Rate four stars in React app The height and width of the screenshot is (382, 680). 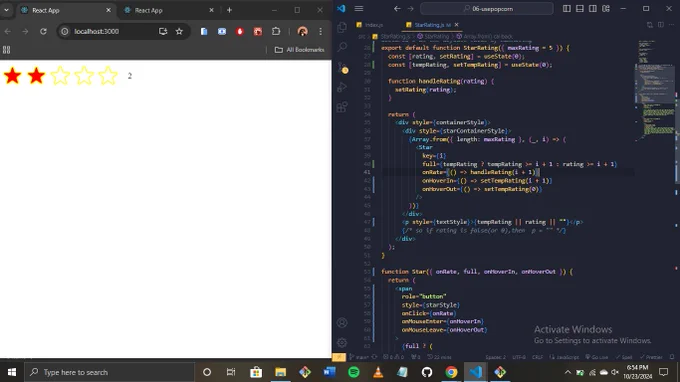[84, 76]
